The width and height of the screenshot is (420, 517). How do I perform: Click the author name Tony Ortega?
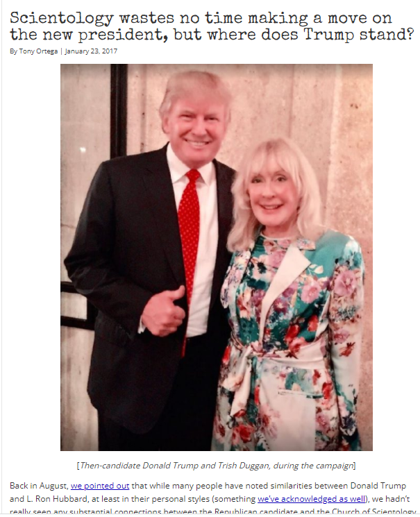tap(38, 51)
